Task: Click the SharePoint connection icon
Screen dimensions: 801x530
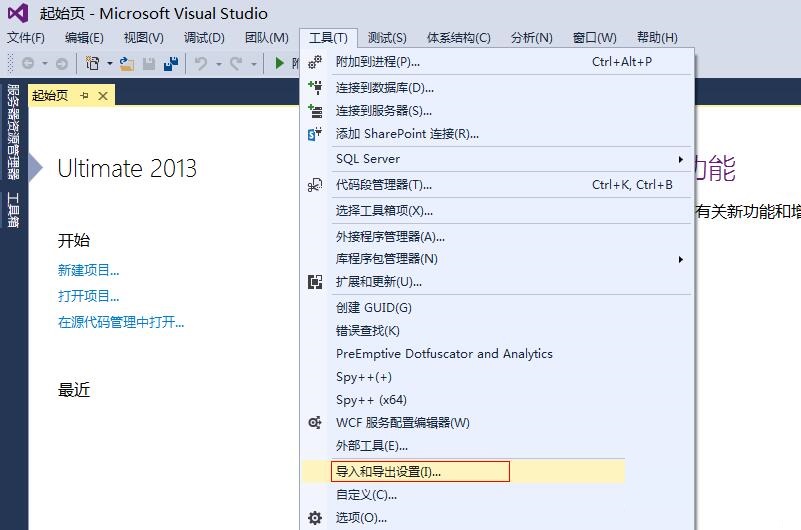Action: coord(315,134)
